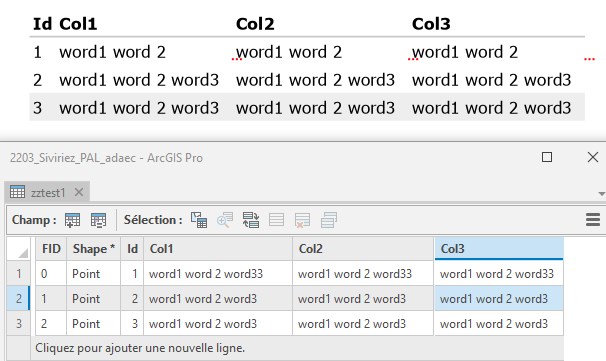Click Id cell with value 3 in attribute table
The height and width of the screenshot is (361, 606).
click(x=132, y=323)
